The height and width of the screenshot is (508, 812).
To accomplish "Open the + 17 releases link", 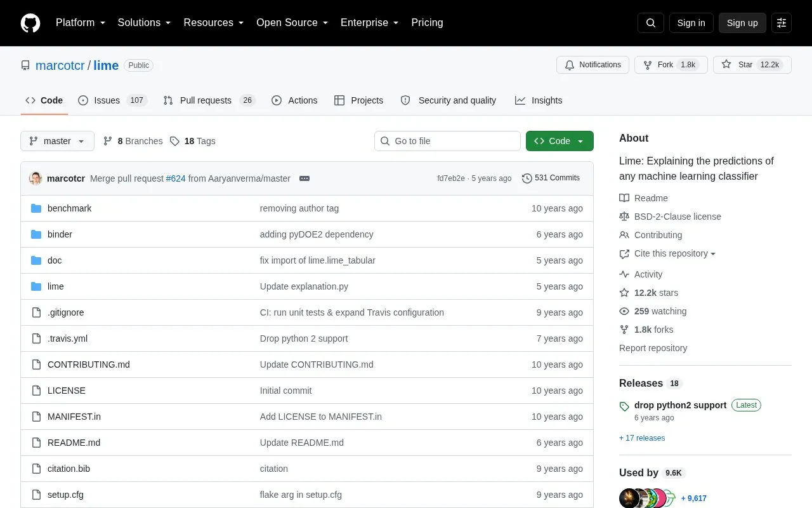I will [642, 438].
